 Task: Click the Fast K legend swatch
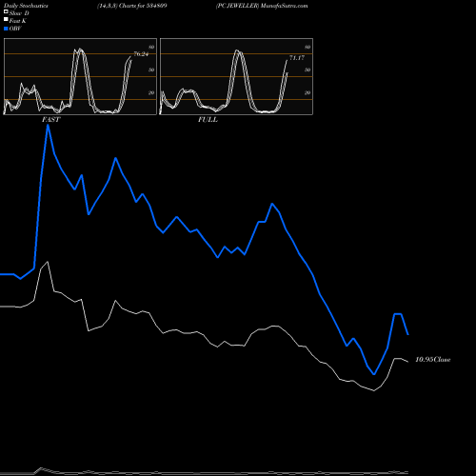(6, 19)
